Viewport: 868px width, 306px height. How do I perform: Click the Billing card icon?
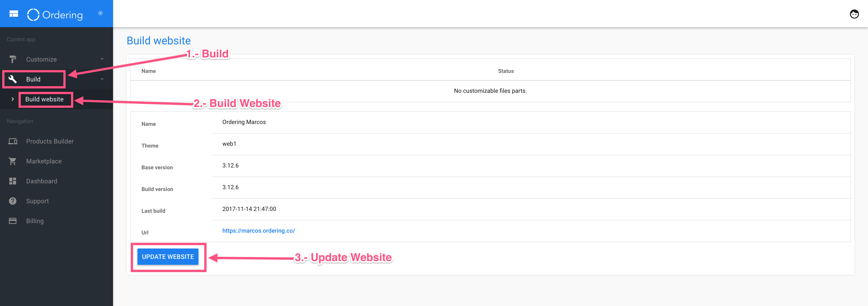(13, 221)
